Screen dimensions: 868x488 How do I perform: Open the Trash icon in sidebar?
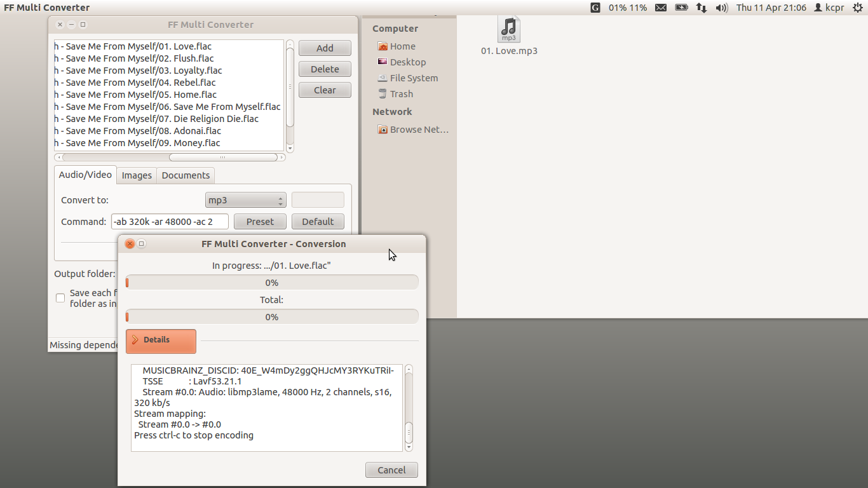383,94
